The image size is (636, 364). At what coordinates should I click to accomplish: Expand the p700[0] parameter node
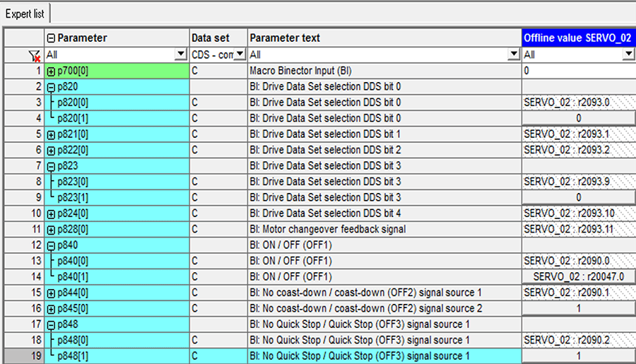(x=51, y=71)
